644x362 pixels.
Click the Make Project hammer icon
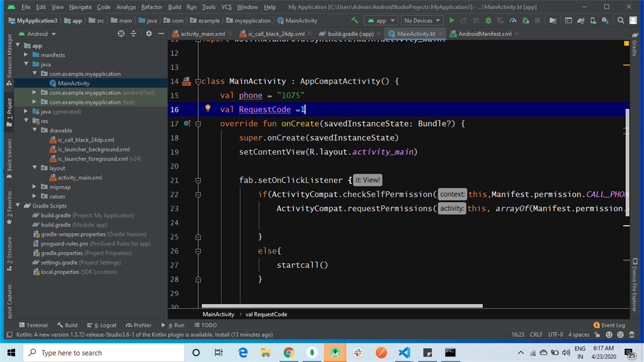355,20
